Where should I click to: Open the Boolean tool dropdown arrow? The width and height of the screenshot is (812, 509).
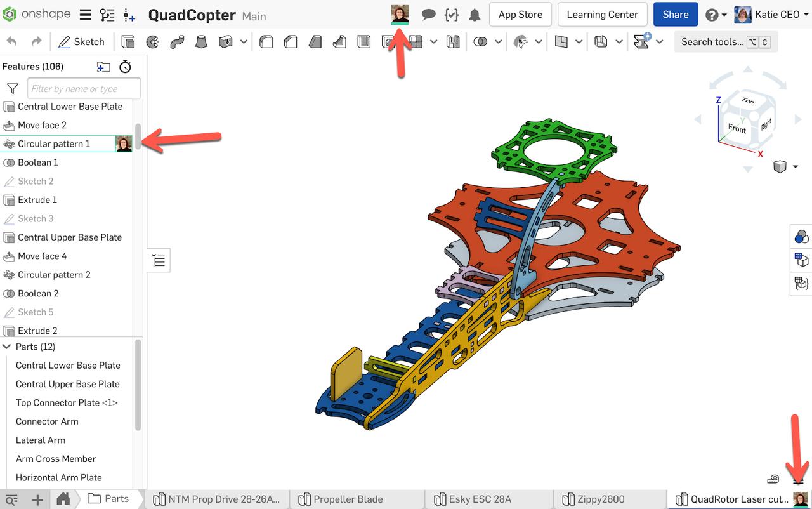tap(498, 41)
